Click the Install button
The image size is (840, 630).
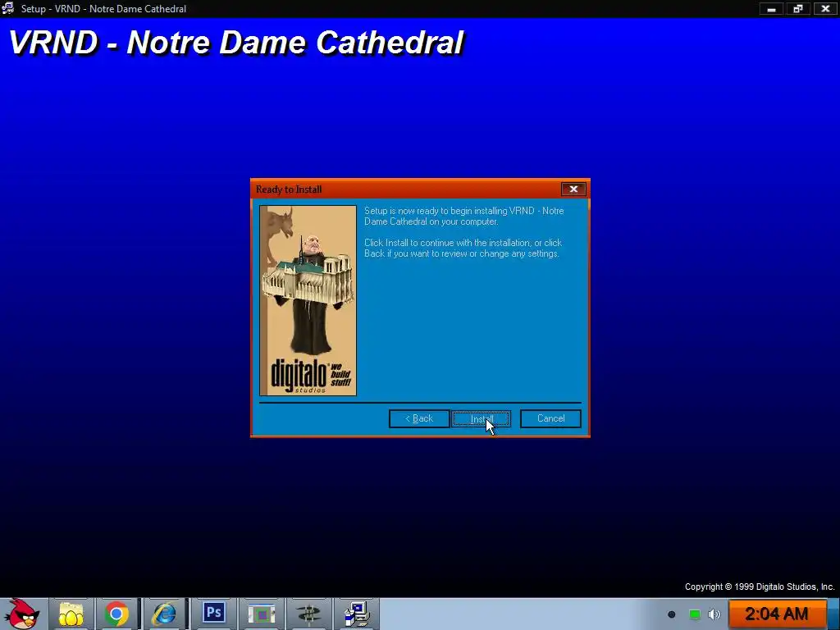(481, 418)
